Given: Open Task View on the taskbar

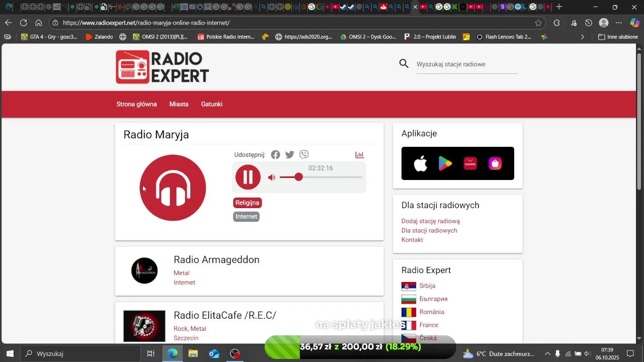Looking at the screenshot, I should [150, 353].
